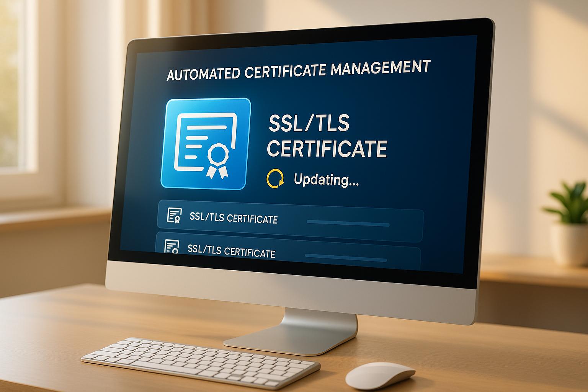Viewport: 588px width, 392px height.
Task: Click the progress bar in the first certificate row
Action: pos(348,223)
